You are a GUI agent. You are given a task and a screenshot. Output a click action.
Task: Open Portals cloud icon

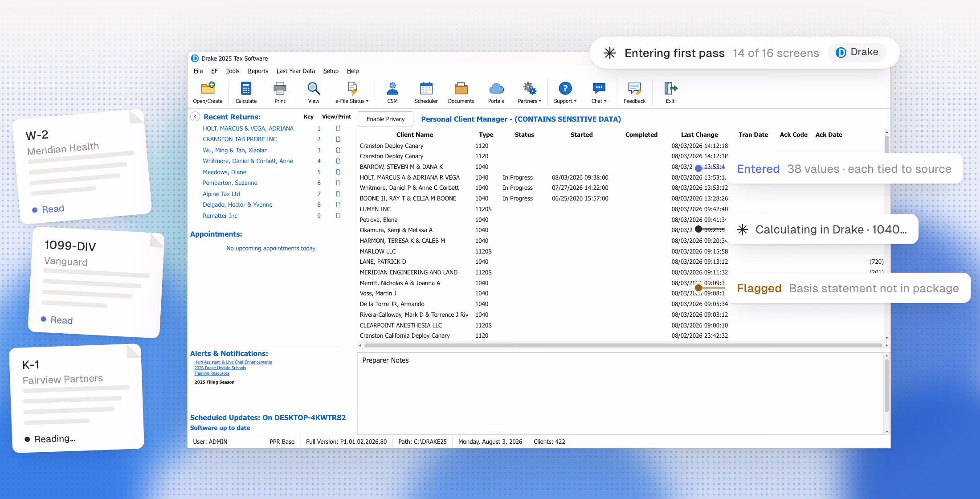(496, 89)
